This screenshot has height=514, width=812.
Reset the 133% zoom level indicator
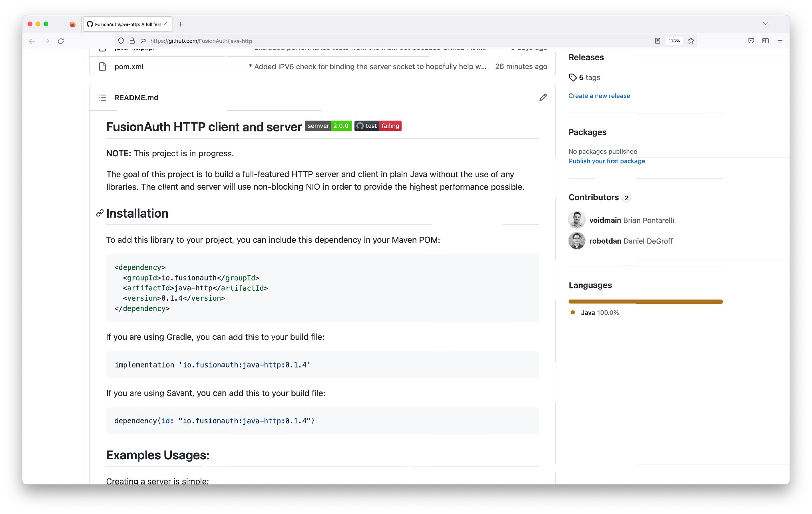tap(674, 41)
